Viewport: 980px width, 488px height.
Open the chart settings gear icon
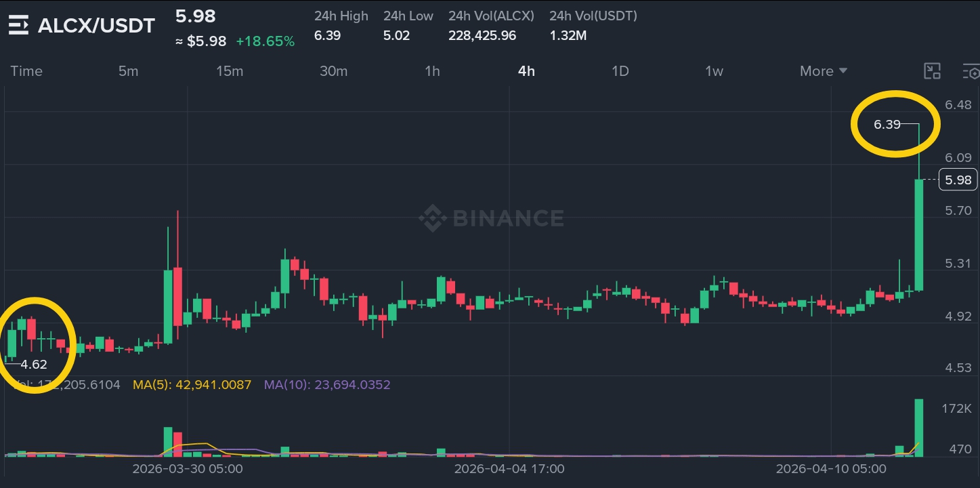click(x=971, y=71)
